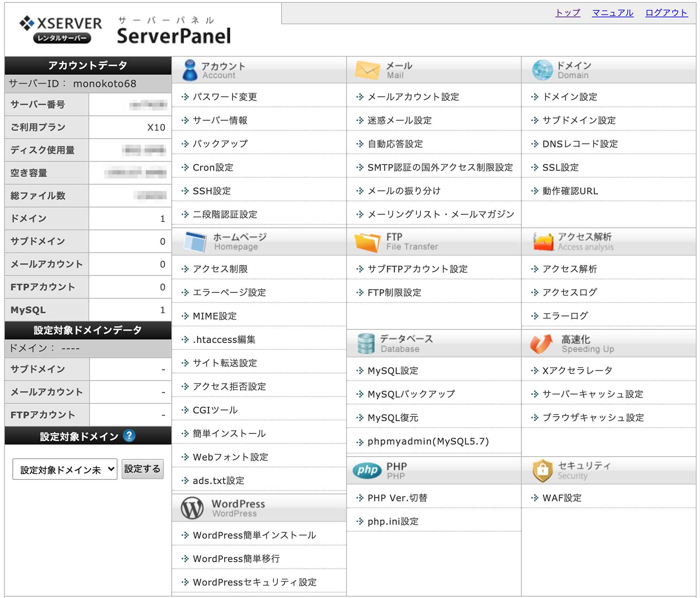Click the Database cylinder icon

pos(366,343)
